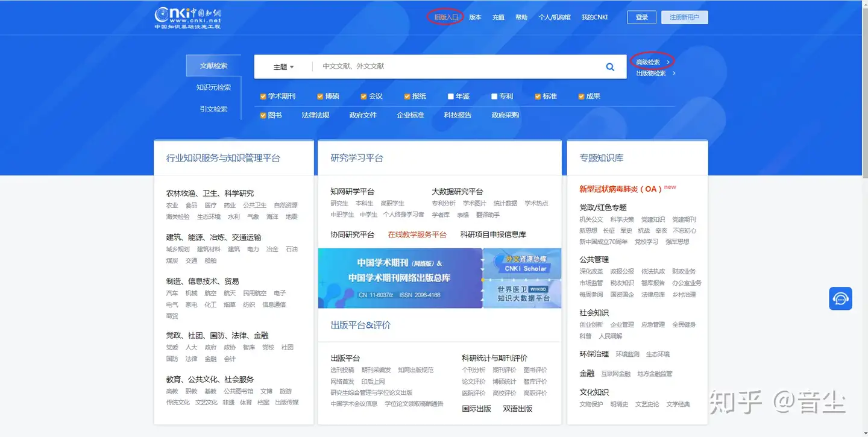Click the 城乡规划 link
This screenshot has height=437, width=868.
coord(178,250)
